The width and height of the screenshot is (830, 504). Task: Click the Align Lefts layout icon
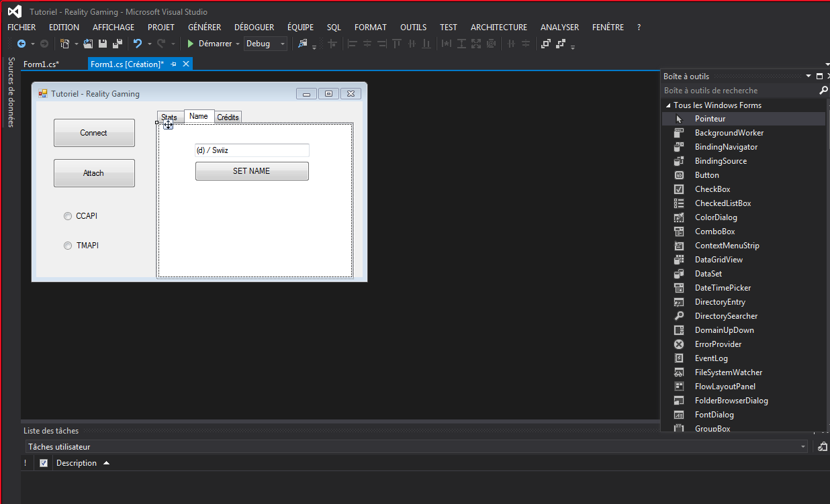[x=353, y=44]
